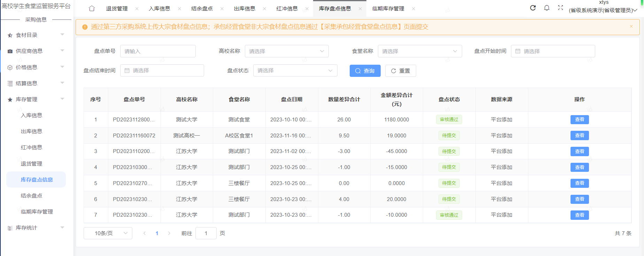This screenshot has width=644, height=256.
Task: Click the calendar icon in 盘点结束时间
Action: point(127,70)
